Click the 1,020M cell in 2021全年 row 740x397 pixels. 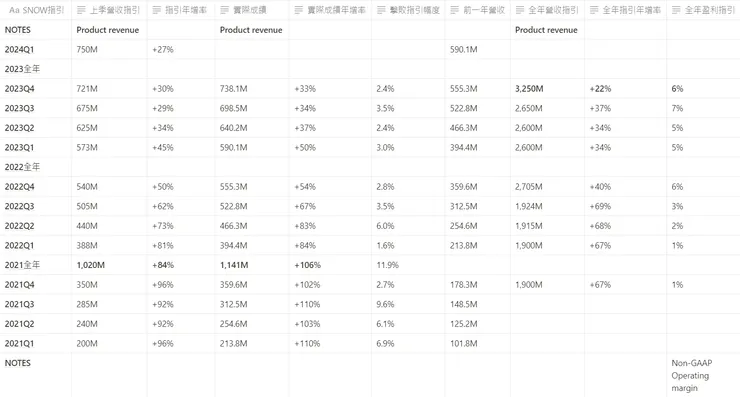point(91,265)
